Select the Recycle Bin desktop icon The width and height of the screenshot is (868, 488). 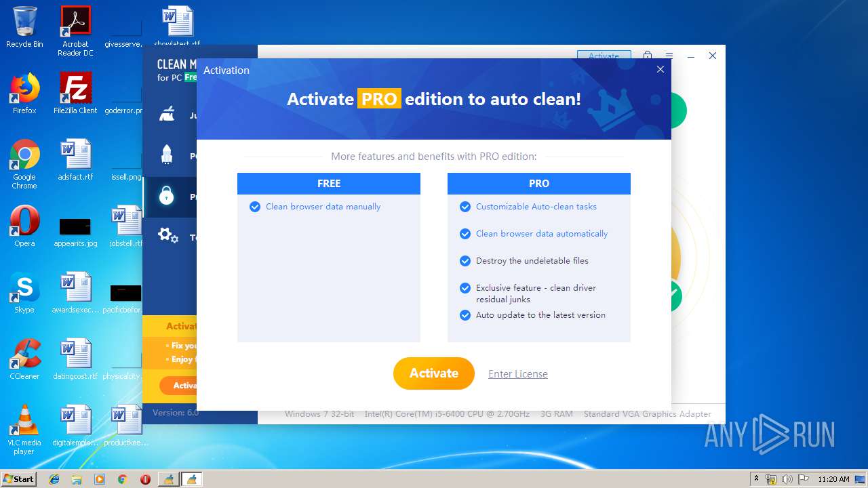coord(24,27)
